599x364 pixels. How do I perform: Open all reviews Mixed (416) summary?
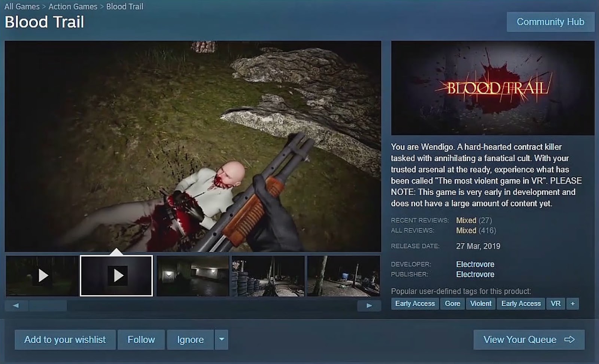[476, 230]
